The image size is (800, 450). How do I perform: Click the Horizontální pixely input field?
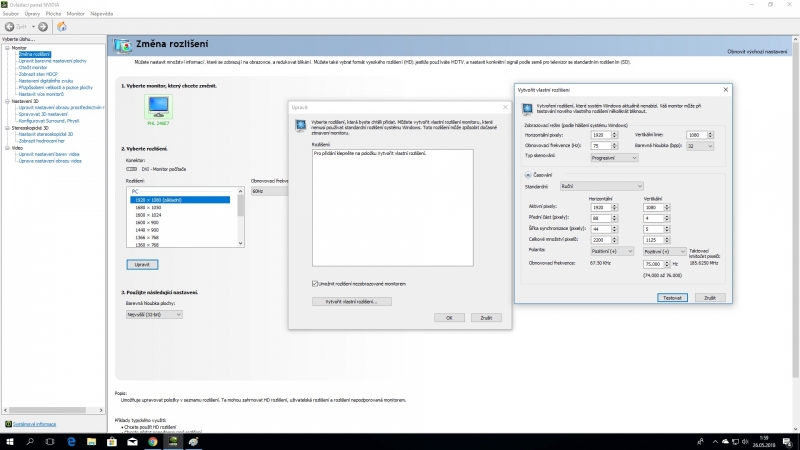tap(601, 135)
